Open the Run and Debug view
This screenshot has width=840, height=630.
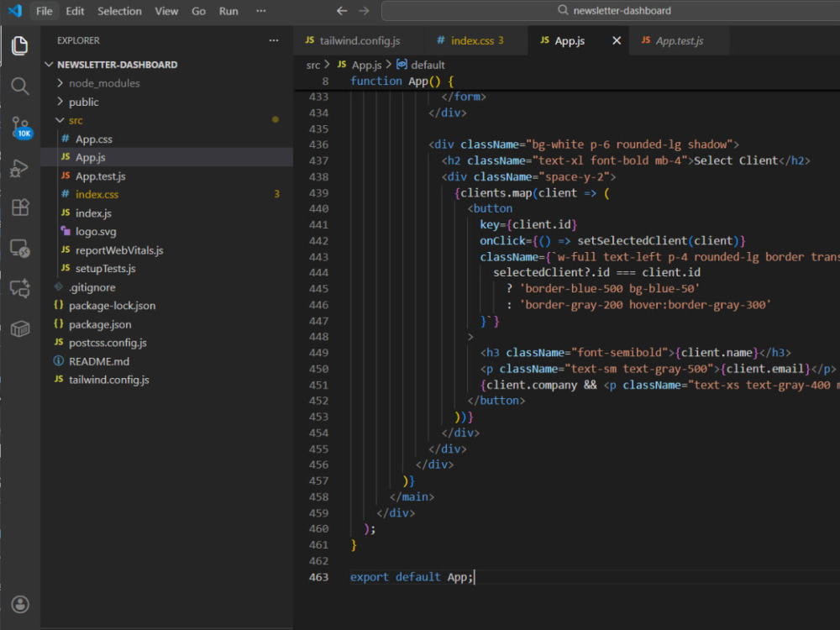(x=20, y=168)
